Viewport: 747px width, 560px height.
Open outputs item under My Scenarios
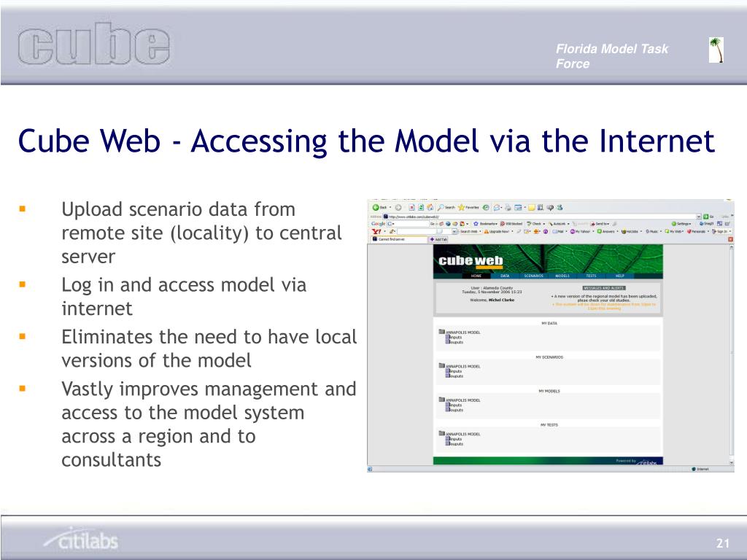click(x=454, y=376)
